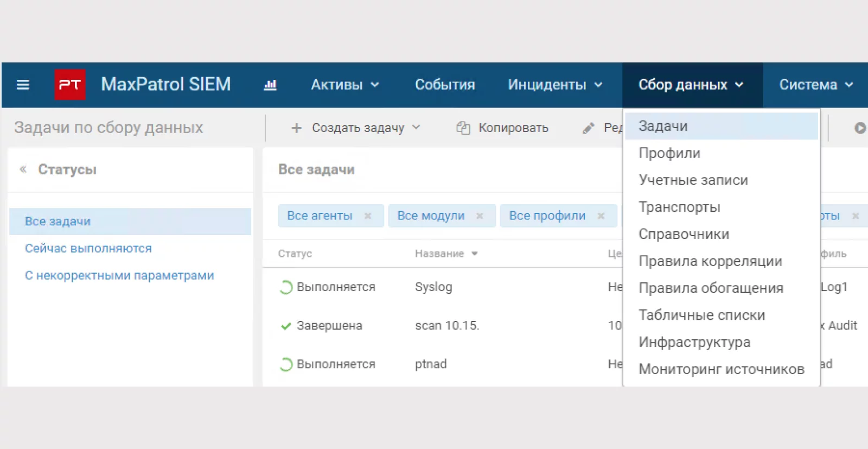The image size is (868, 449).
Task: Remove the Все модули filter chip
Action: (480, 216)
